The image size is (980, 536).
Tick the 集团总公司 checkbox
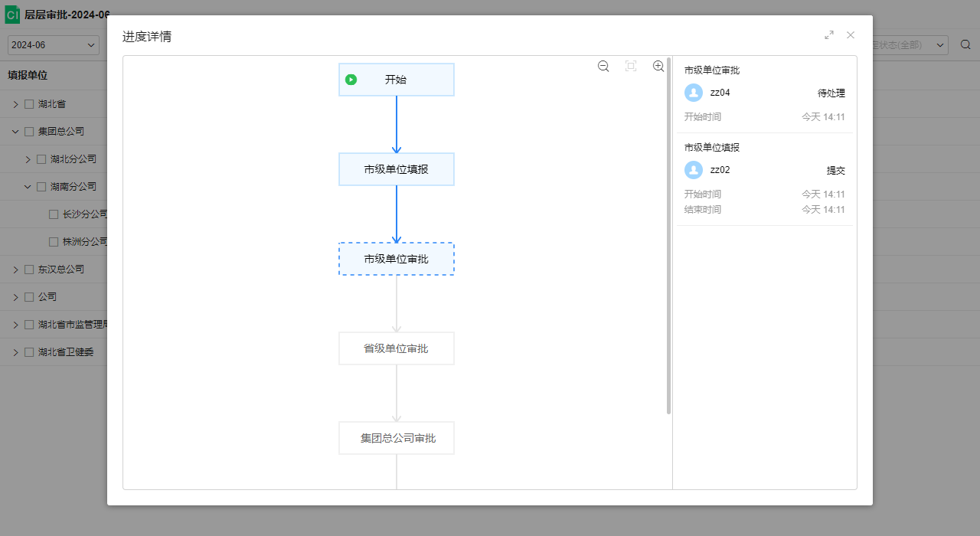(29, 132)
